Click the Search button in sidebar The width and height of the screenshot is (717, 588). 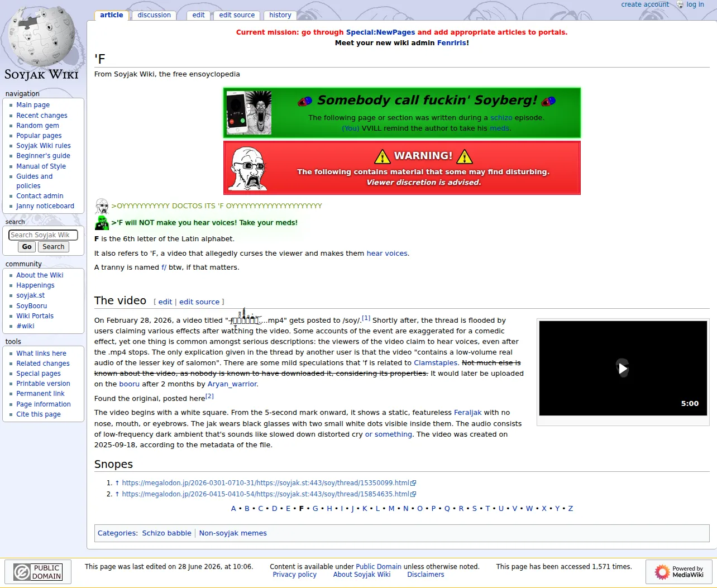pyautogui.click(x=54, y=247)
